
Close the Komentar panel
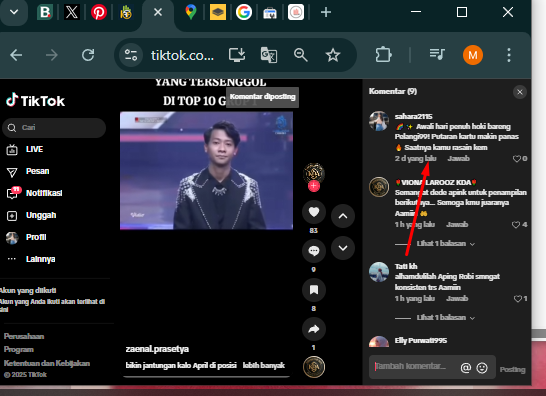click(520, 92)
